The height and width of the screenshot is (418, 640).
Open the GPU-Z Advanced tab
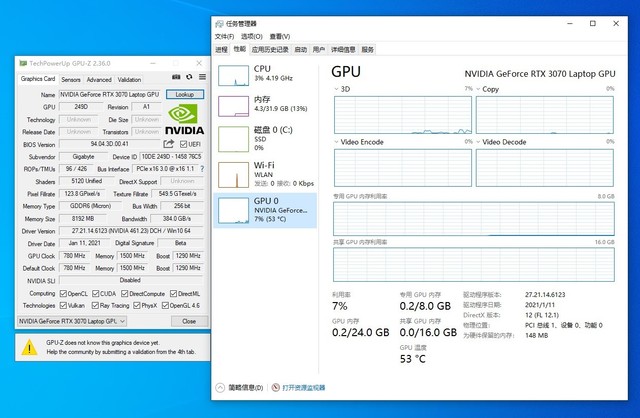pyautogui.click(x=99, y=80)
